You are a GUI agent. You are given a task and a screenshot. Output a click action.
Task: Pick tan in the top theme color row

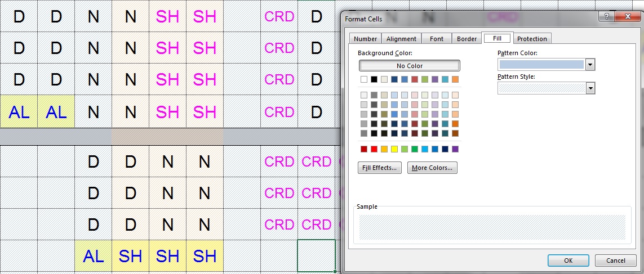(384, 79)
